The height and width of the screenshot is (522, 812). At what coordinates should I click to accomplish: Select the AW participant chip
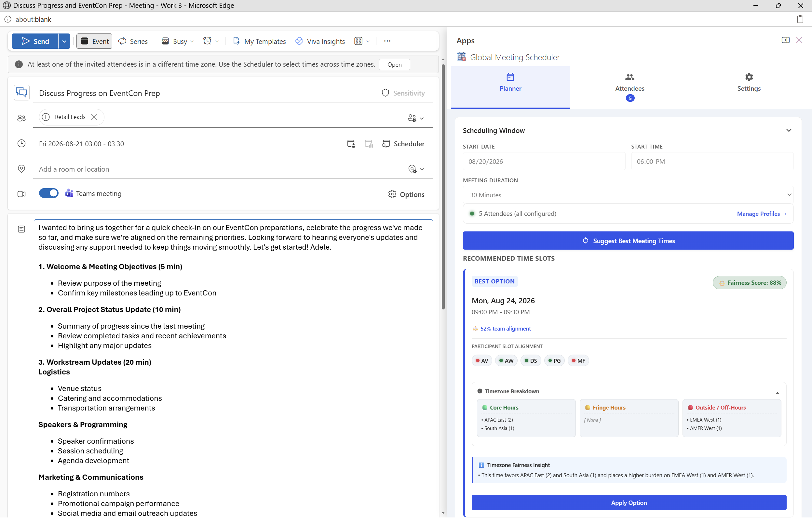tap(506, 361)
